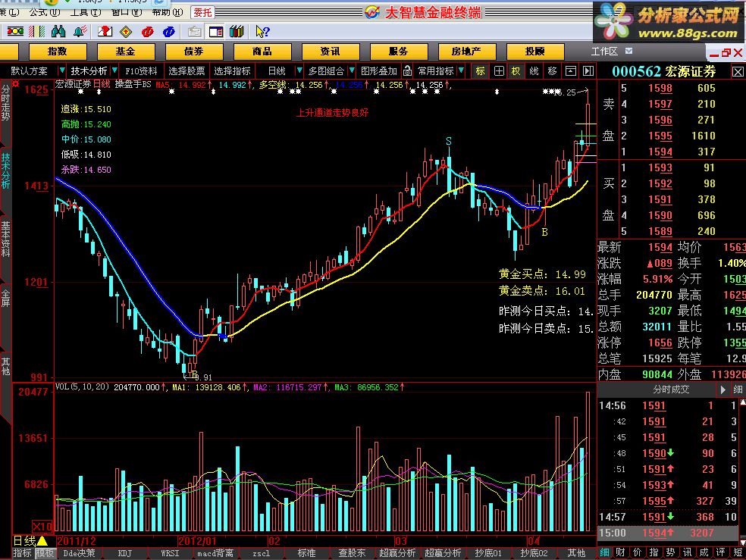
Task: Click the 委托 order button
Action: [x=202, y=12]
